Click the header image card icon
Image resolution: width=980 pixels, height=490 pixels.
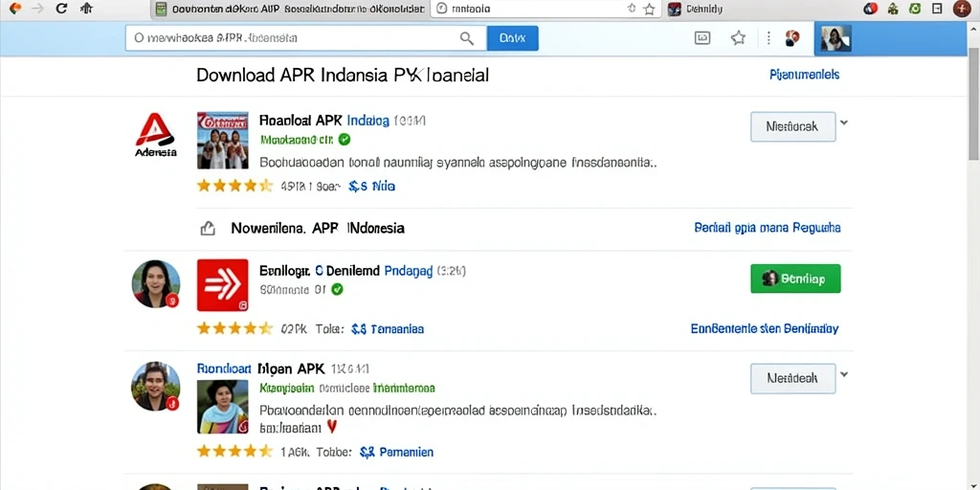(702, 38)
